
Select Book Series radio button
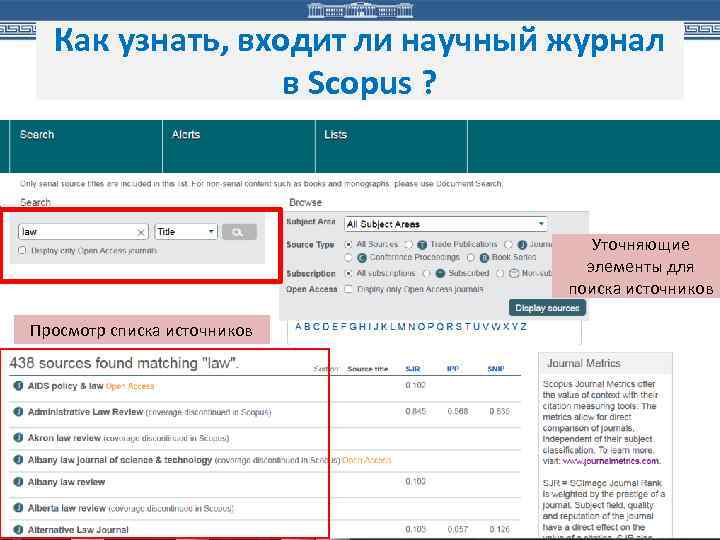(x=470, y=257)
